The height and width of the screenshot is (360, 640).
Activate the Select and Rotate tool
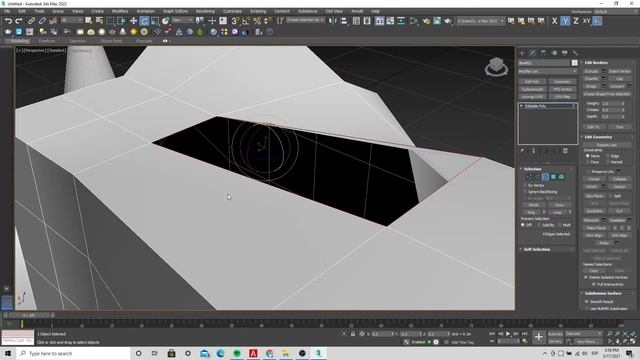point(144,21)
